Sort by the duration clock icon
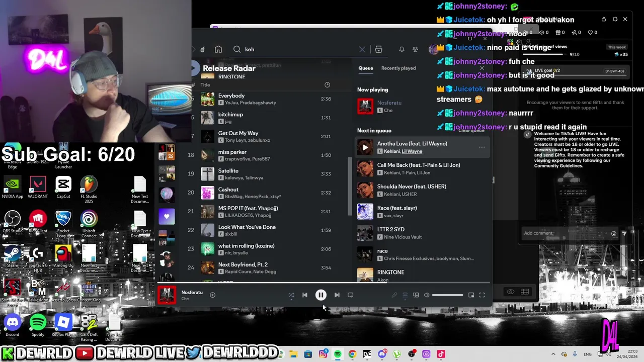Image resolution: width=644 pixels, height=362 pixels. 327,85
